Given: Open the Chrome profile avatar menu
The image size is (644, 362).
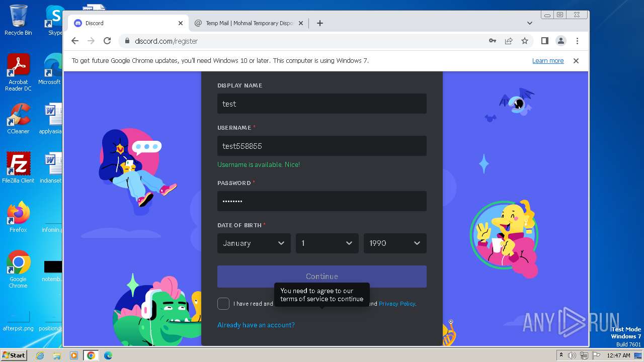Looking at the screenshot, I should point(561,41).
